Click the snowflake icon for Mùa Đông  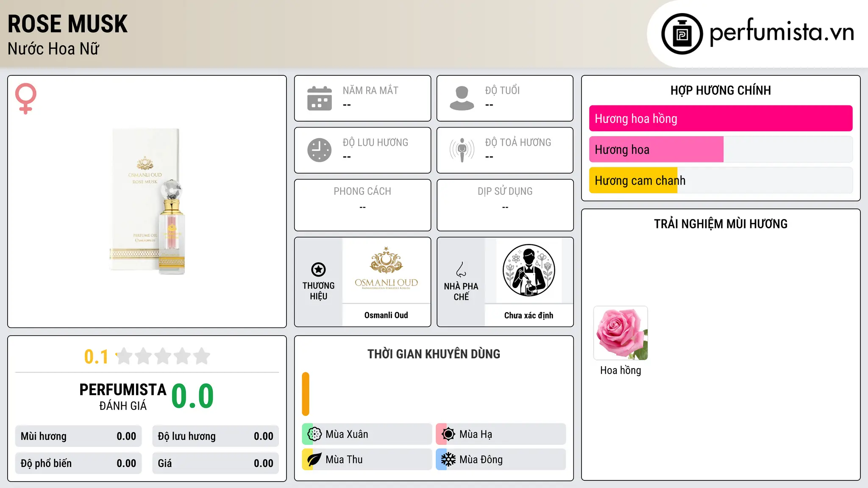coord(448,460)
